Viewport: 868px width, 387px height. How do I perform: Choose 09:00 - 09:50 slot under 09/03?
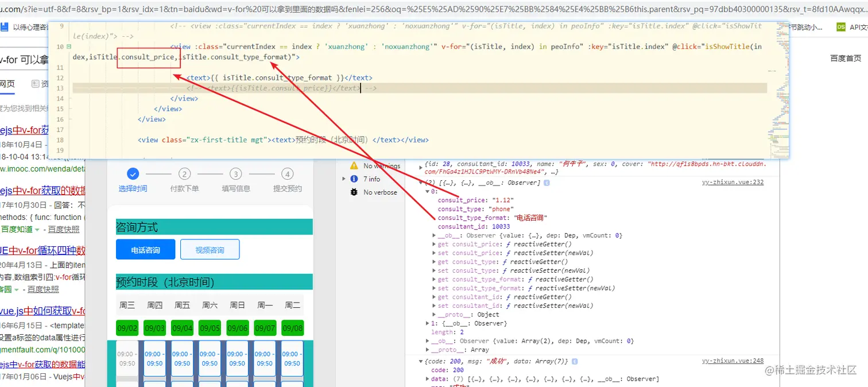point(154,359)
